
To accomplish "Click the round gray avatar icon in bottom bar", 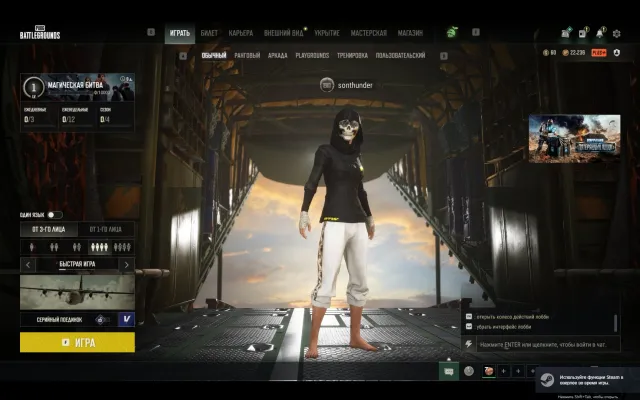I will [x=469, y=371].
